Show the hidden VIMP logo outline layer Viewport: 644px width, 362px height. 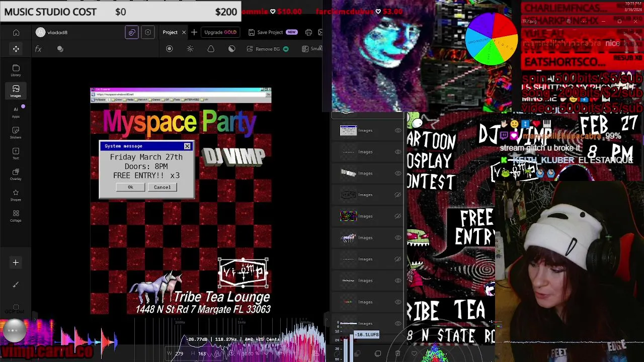pyautogui.click(x=398, y=195)
